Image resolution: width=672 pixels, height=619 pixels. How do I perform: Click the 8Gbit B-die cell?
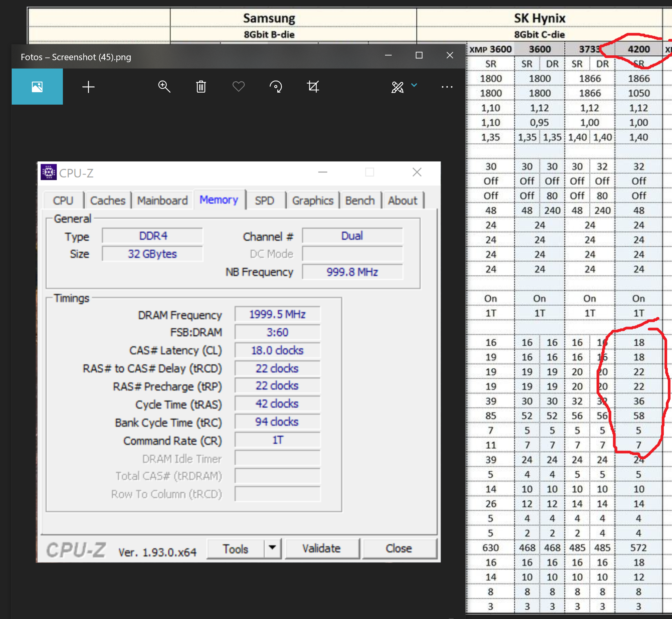pos(293,34)
